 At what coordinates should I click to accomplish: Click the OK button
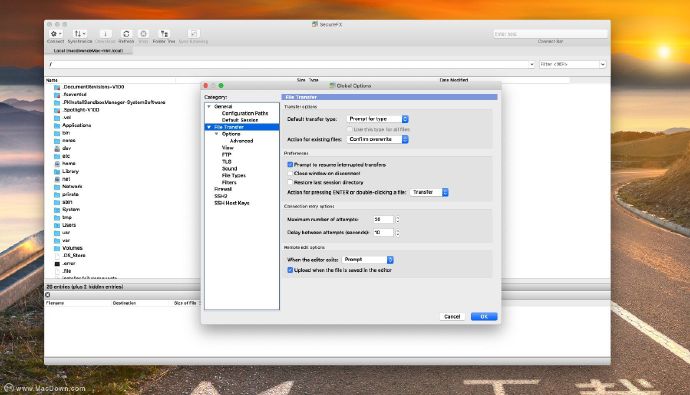click(x=484, y=316)
